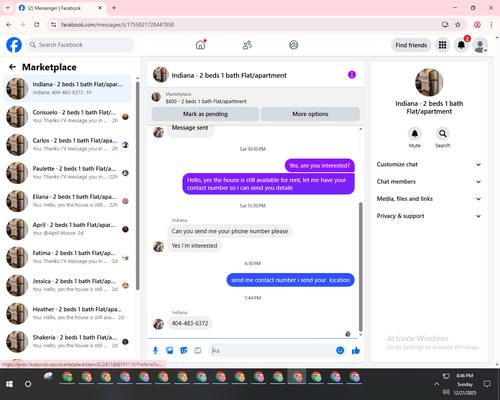This screenshot has width=500, height=400.
Task: Click 'Can you send me your phone number please' message
Action: (x=230, y=231)
